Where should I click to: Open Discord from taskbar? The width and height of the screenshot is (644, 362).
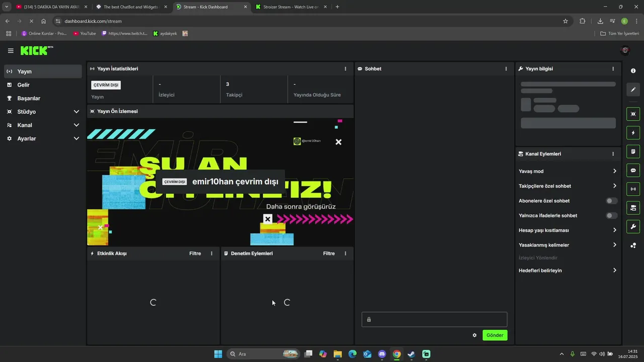[x=382, y=354]
